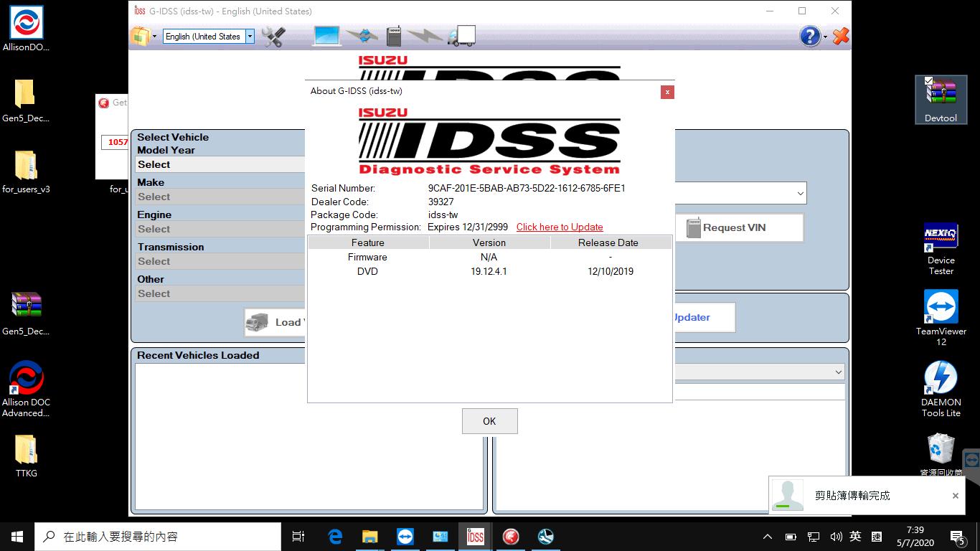Viewport: 980px width, 551px height.
Task: Open the blue Help question mark icon
Action: click(x=810, y=36)
